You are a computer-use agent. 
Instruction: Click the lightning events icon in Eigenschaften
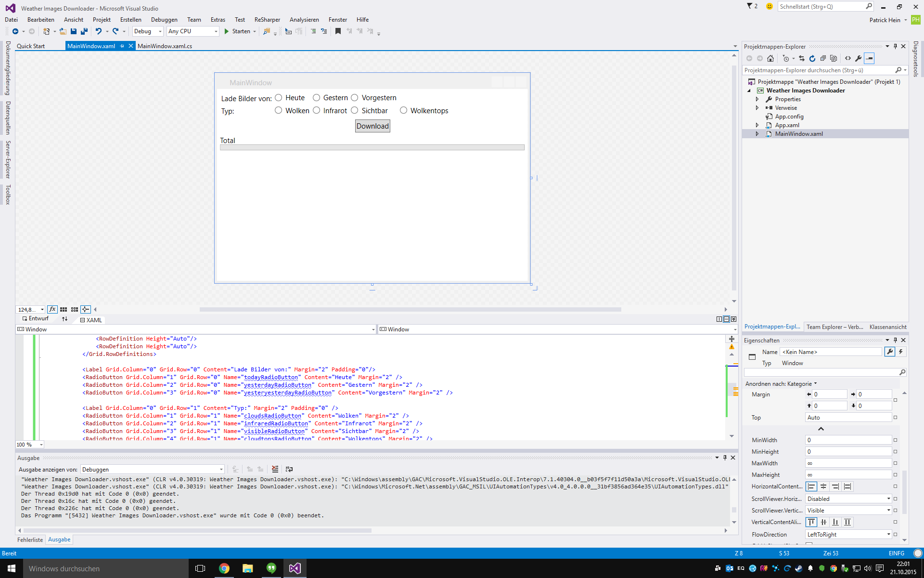pos(901,352)
